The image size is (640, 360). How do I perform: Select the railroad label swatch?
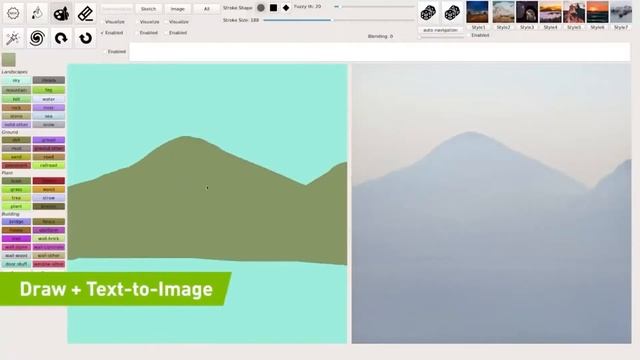[x=49, y=165]
